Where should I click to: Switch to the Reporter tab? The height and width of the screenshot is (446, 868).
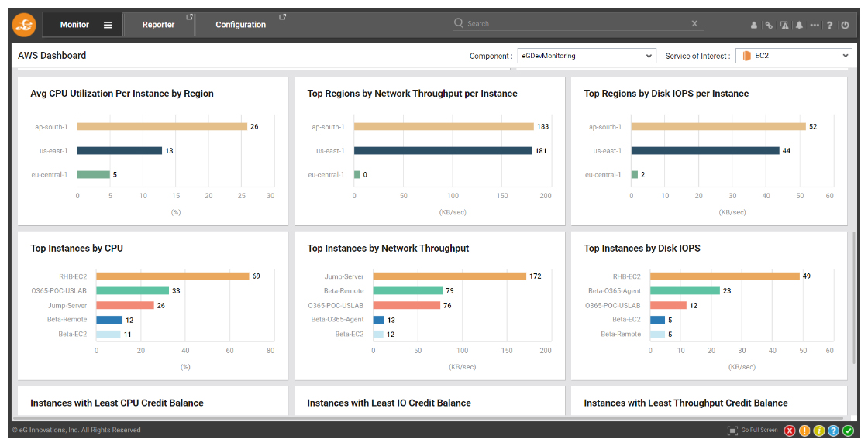click(159, 25)
